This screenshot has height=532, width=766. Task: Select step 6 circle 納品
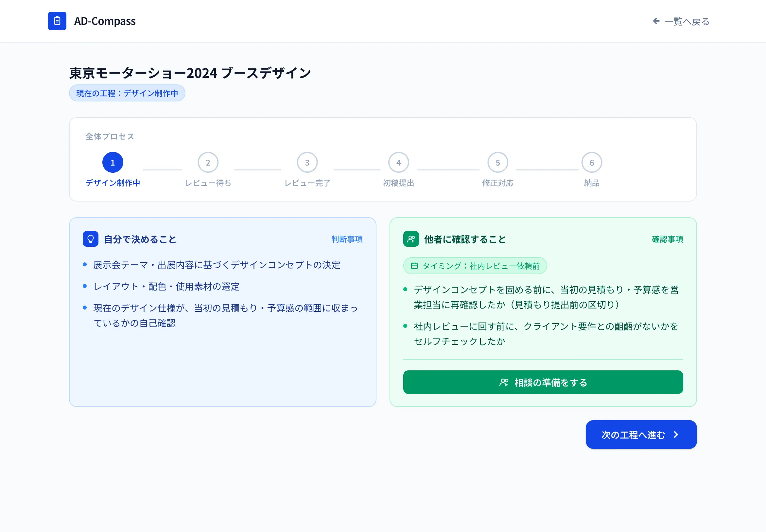[x=592, y=162]
